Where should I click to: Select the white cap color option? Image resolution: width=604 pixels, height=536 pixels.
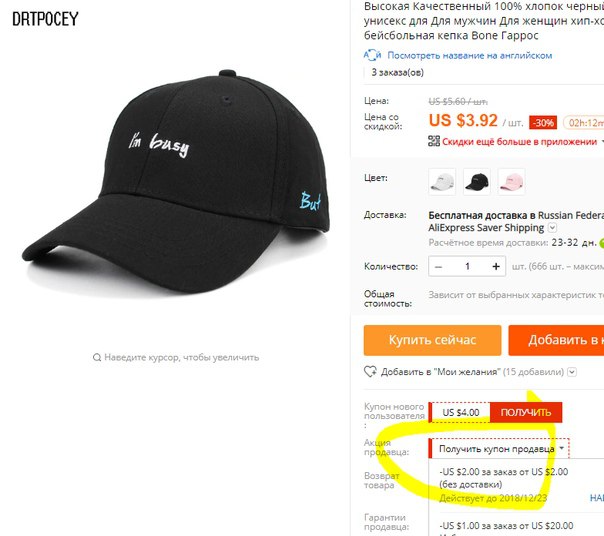(x=442, y=181)
